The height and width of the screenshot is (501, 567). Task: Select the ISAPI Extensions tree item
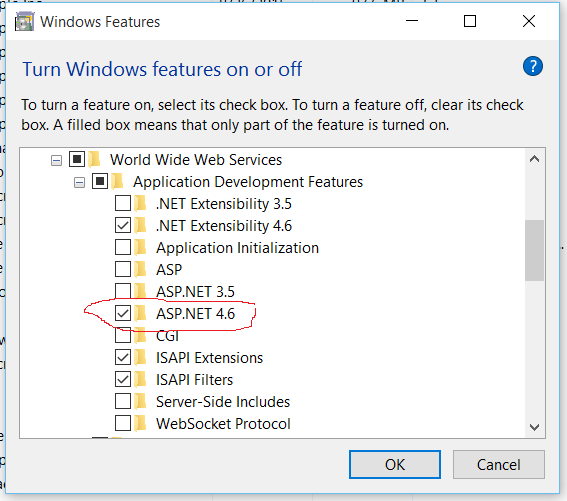coord(209,358)
